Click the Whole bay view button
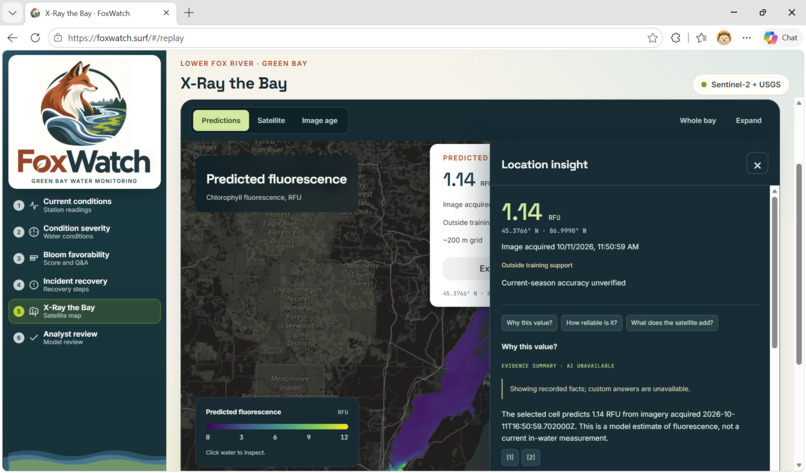This screenshot has height=473, width=806. coord(698,120)
